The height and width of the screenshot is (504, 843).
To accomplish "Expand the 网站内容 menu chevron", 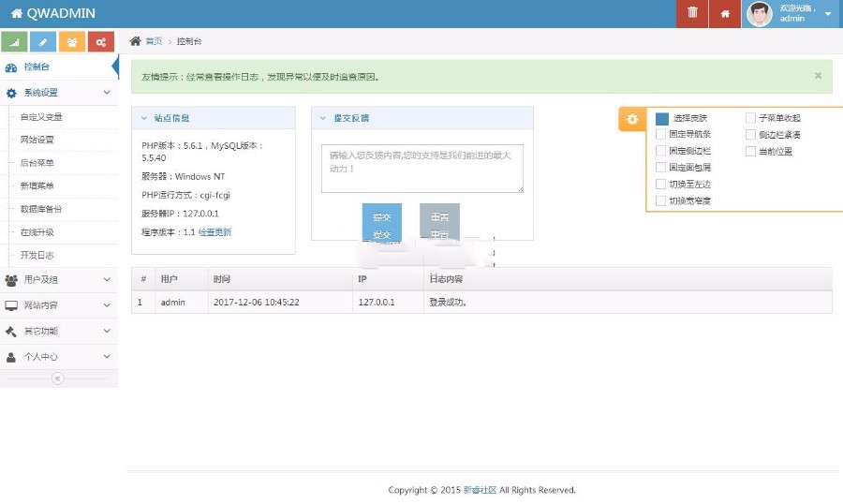I will (x=107, y=305).
